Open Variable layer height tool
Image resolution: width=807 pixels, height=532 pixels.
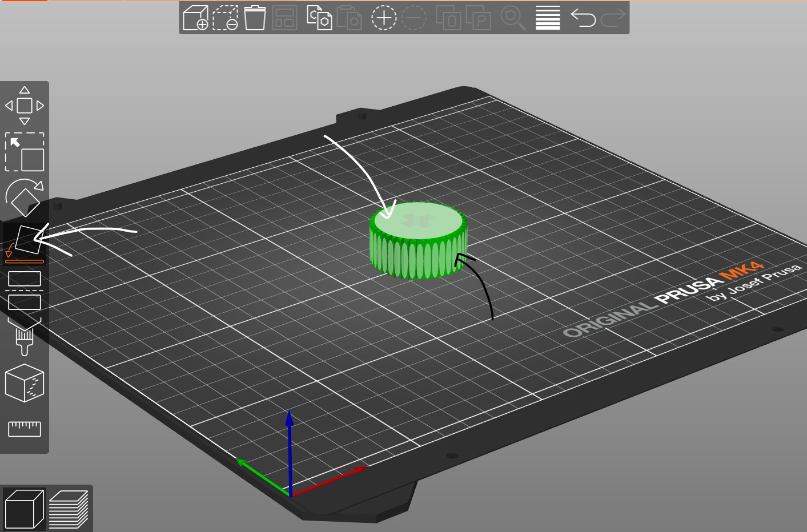coord(548,18)
